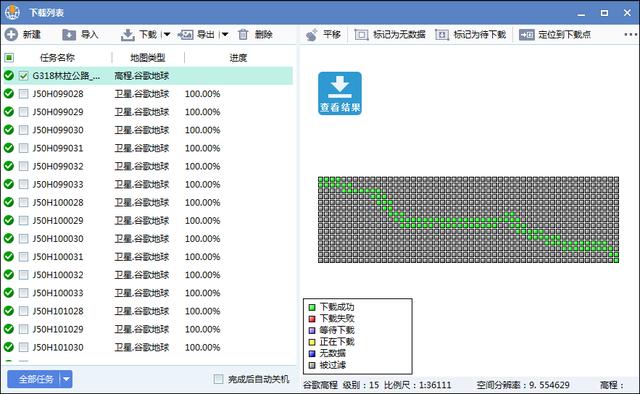Click the 标记为待下载 icon
Image resolution: width=640 pixels, height=394 pixels.
(442, 35)
